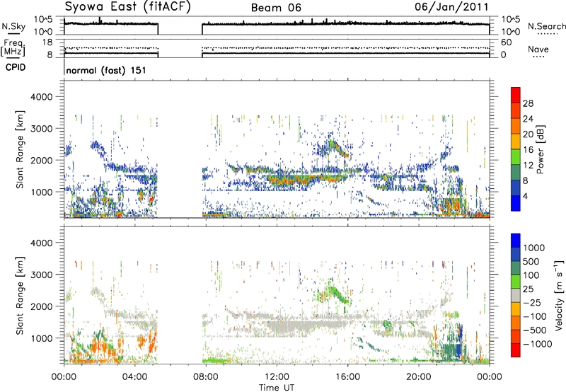This screenshot has width=566, height=392.
Task: Click the "04:00" time tick label
Action: pyautogui.click(x=134, y=377)
